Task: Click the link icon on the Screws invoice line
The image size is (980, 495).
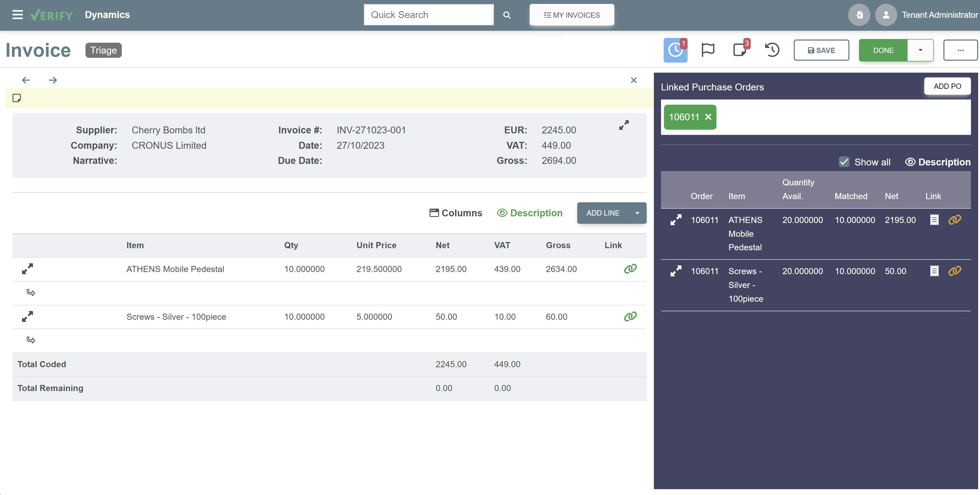Action: (630, 316)
